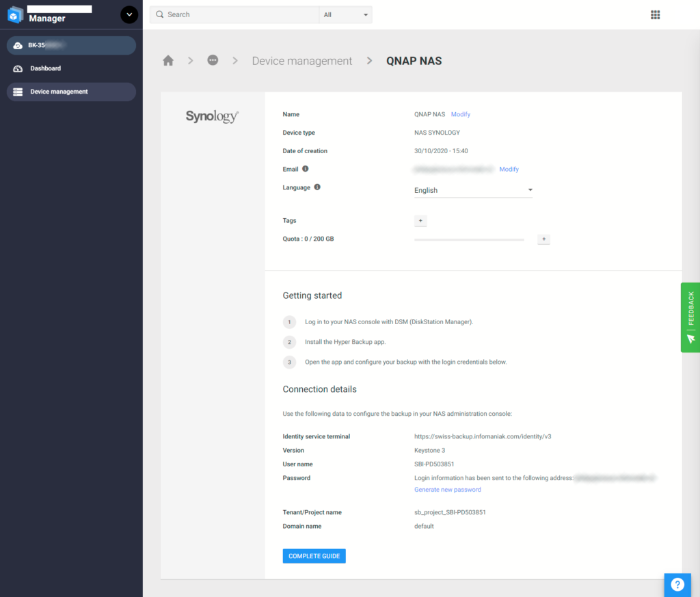Show the Language info tooltip icon
This screenshot has height=597, width=700.
pos(317,187)
